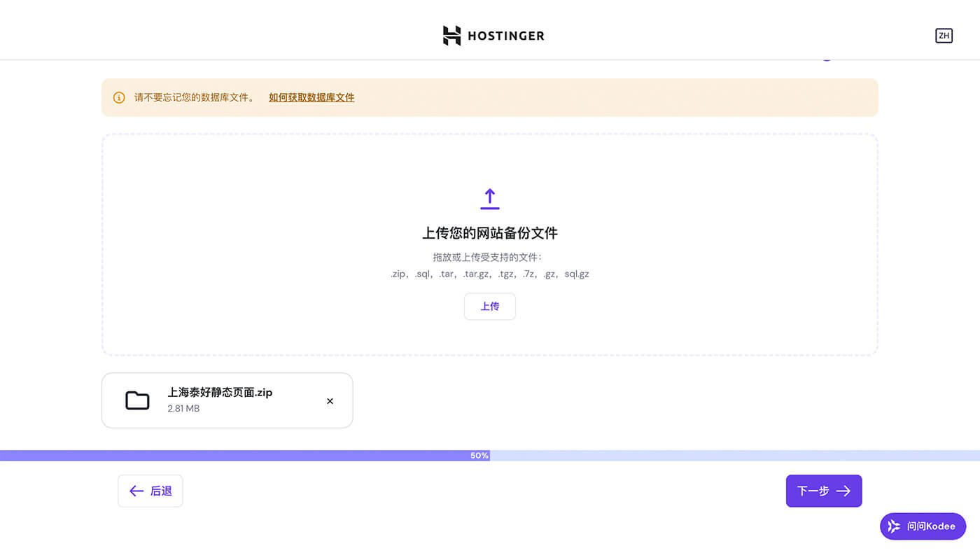This screenshot has width=980, height=560.
Task: Click 后退 to go back
Action: [150, 491]
